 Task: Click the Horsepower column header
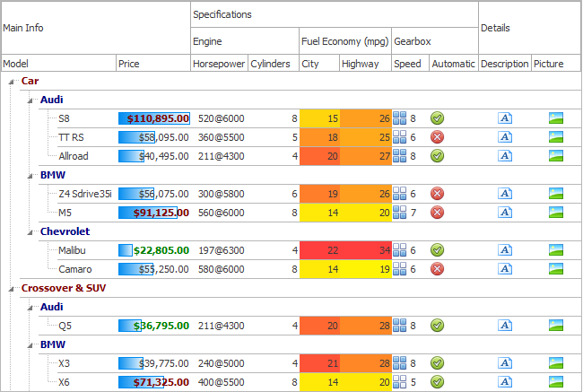pyautogui.click(x=218, y=64)
